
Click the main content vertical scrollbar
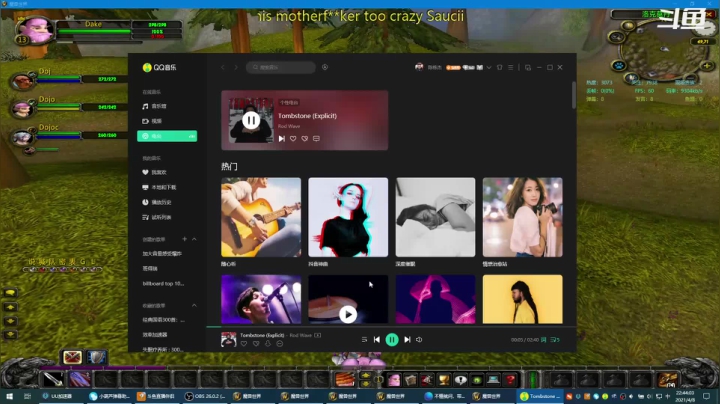(x=574, y=95)
